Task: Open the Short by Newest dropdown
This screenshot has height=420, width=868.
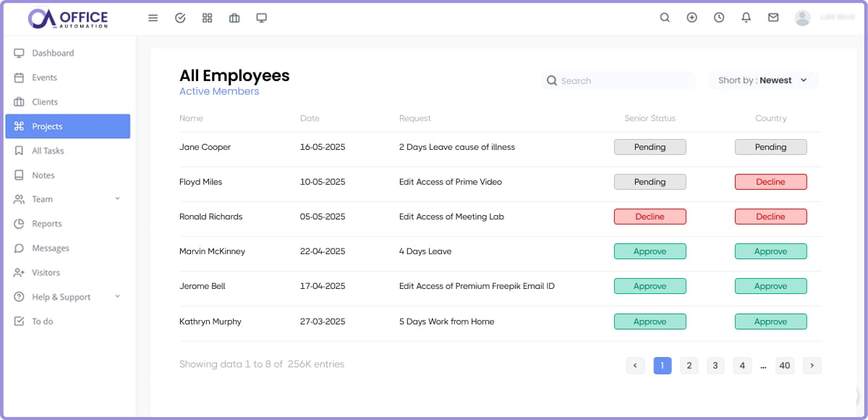Action: tap(762, 80)
